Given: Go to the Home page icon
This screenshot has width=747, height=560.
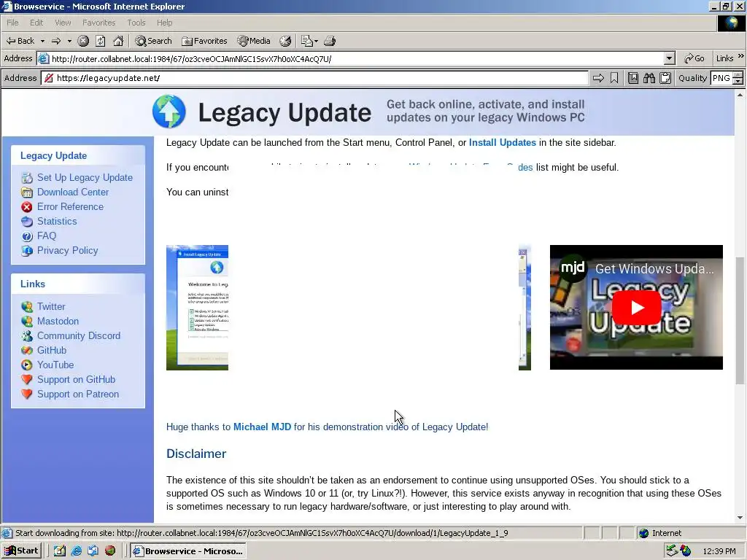Looking at the screenshot, I should (118, 41).
